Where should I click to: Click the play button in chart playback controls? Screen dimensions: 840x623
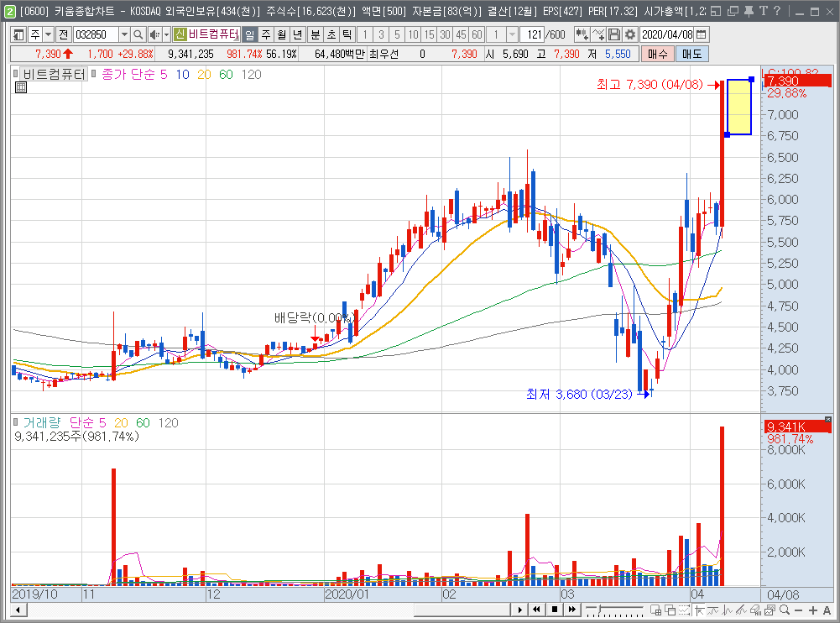pyautogui.click(x=519, y=610)
